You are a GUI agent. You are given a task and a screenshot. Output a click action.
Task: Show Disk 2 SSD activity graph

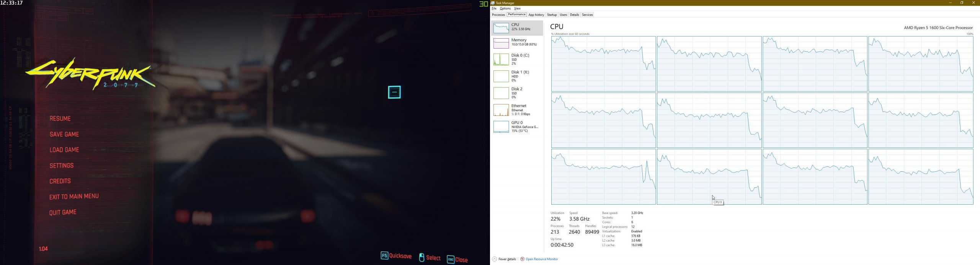[x=501, y=93]
